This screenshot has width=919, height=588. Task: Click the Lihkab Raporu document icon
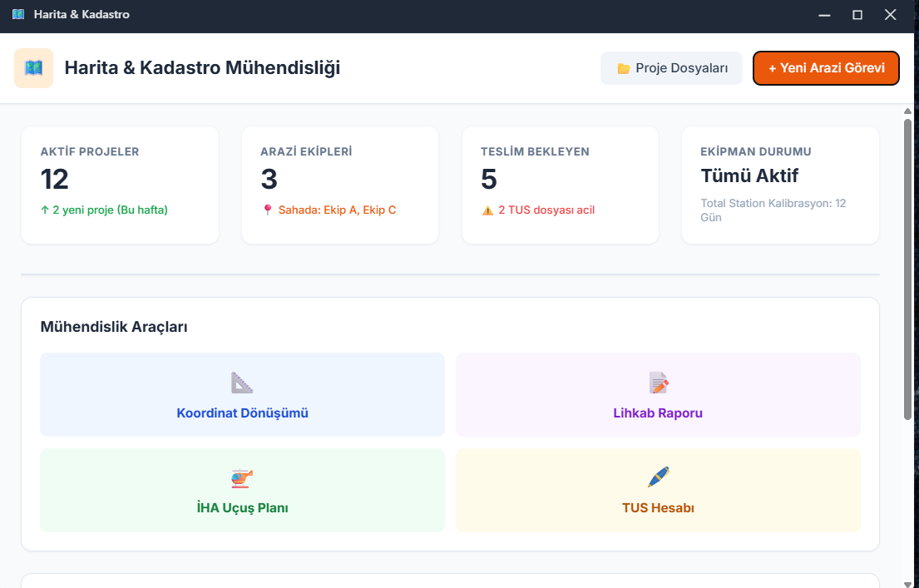(x=658, y=383)
